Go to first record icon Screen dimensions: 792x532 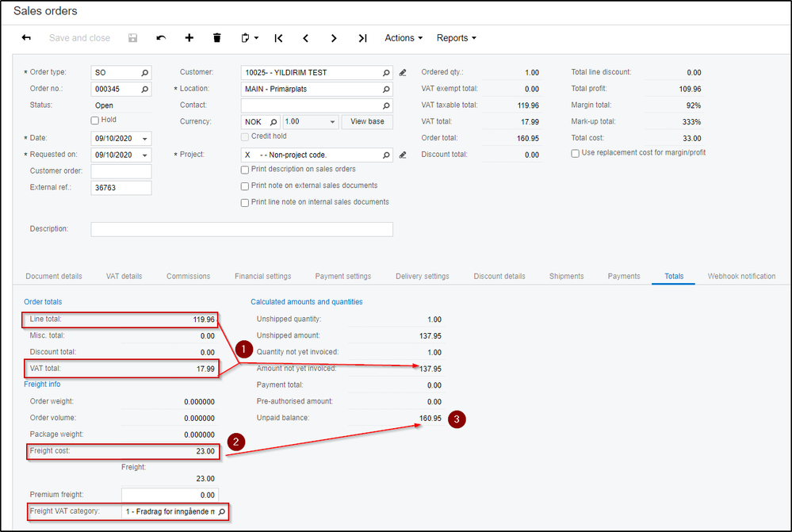click(x=278, y=38)
